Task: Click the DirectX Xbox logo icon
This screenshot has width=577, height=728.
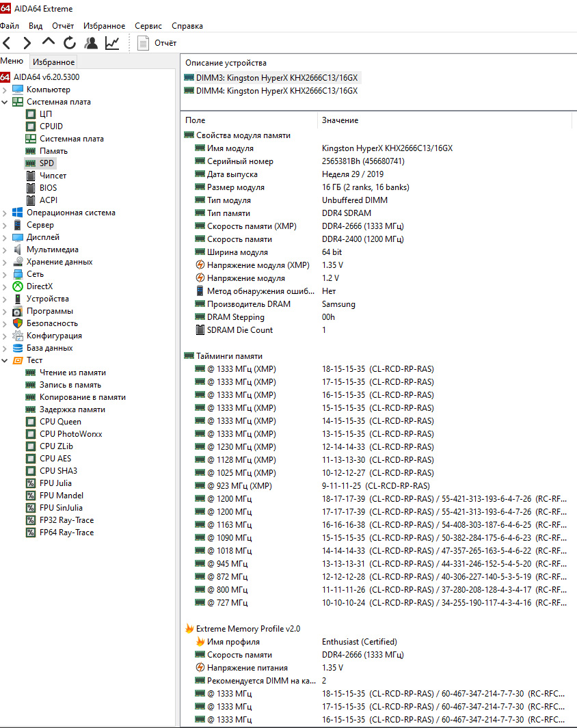Action: pos(18,286)
